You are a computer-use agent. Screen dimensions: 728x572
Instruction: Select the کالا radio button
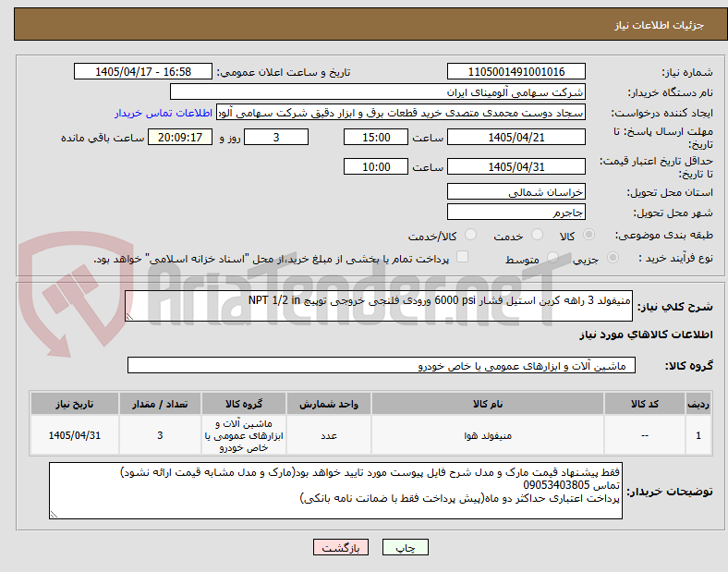(588, 235)
